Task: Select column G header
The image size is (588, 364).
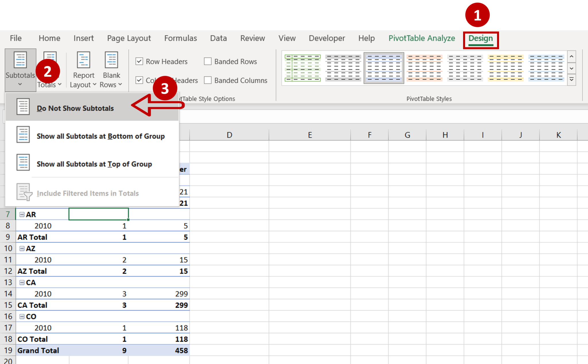Action: coord(407,135)
